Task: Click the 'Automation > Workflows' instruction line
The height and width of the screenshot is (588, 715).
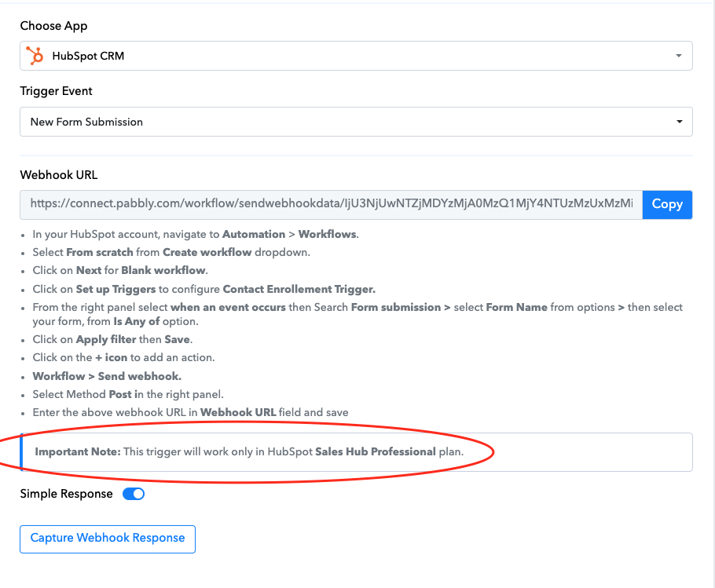Action: (x=196, y=234)
